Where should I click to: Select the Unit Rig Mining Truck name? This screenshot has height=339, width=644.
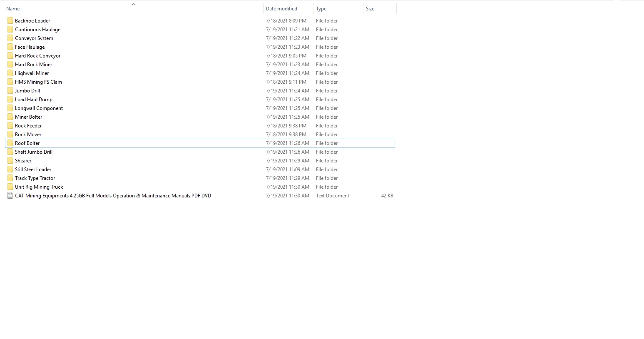[39, 187]
